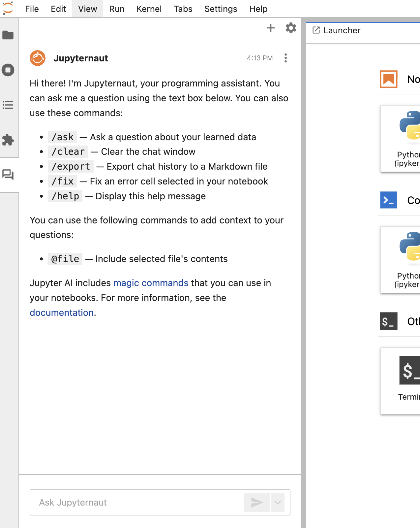Launch Python notebook card in Notebook section

pos(400,139)
